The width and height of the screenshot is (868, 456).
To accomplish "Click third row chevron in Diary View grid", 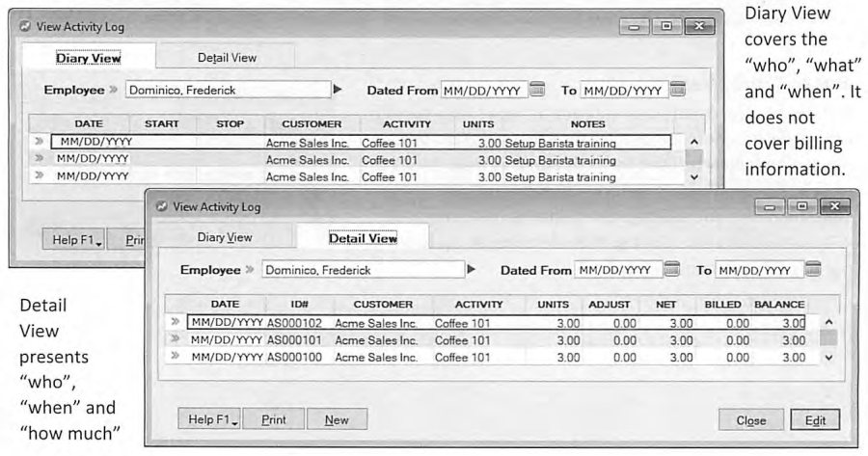I will tap(39, 175).
